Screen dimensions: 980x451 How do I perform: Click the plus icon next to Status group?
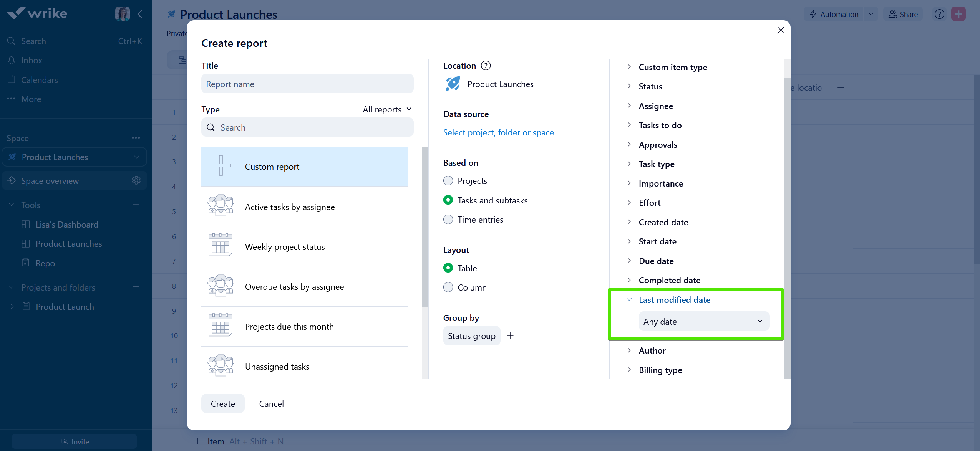[510, 335]
